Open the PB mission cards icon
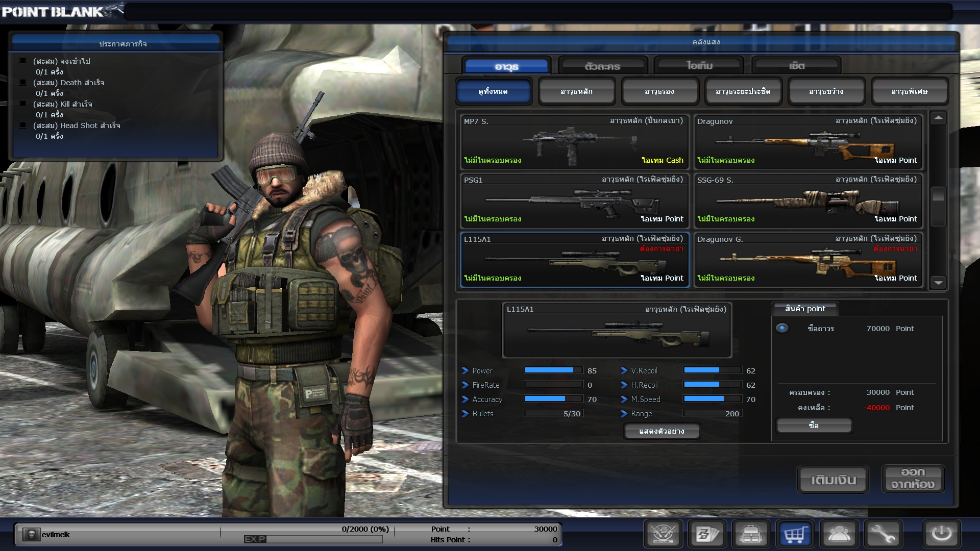This screenshot has height=551, width=980. (707, 534)
